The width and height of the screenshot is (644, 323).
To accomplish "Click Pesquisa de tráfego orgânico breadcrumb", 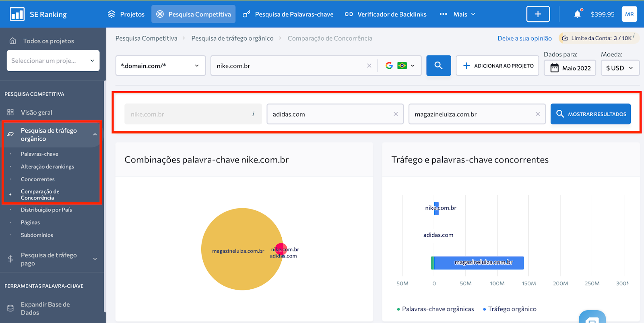I will click(x=232, y=38).
